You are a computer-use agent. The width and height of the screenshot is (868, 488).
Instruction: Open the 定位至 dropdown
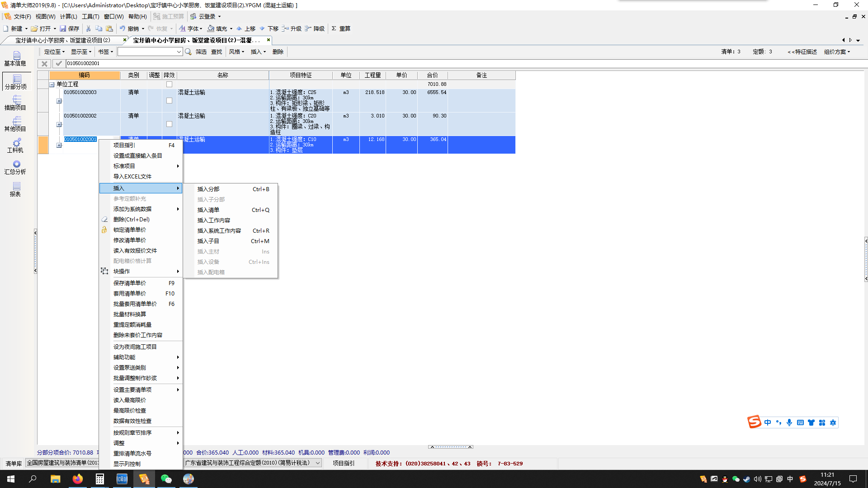pos(54,52)
